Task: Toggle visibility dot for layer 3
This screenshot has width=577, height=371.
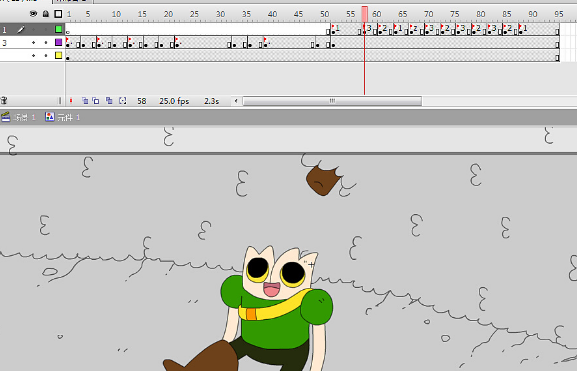Action: coord(33,43)
